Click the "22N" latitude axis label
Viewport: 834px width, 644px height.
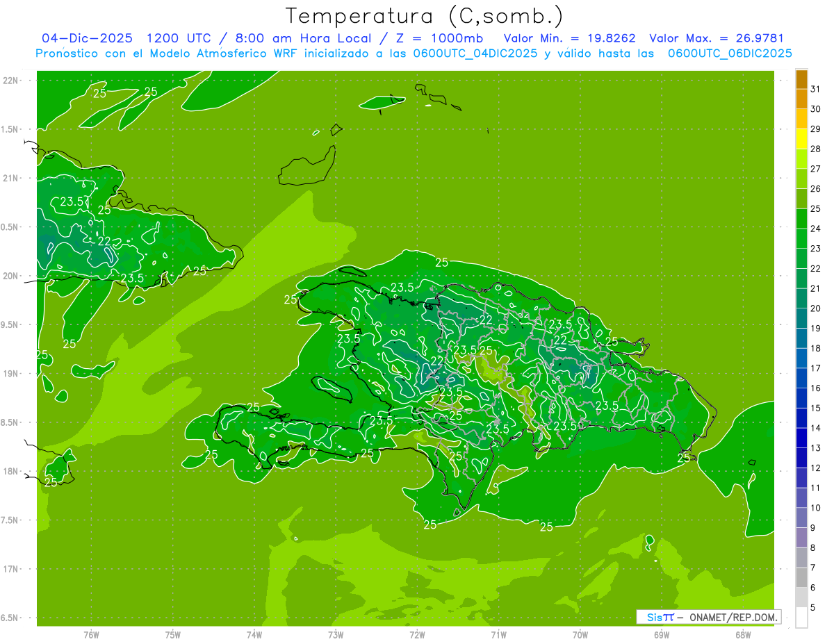pyautogui.click(x=12, y=81)
